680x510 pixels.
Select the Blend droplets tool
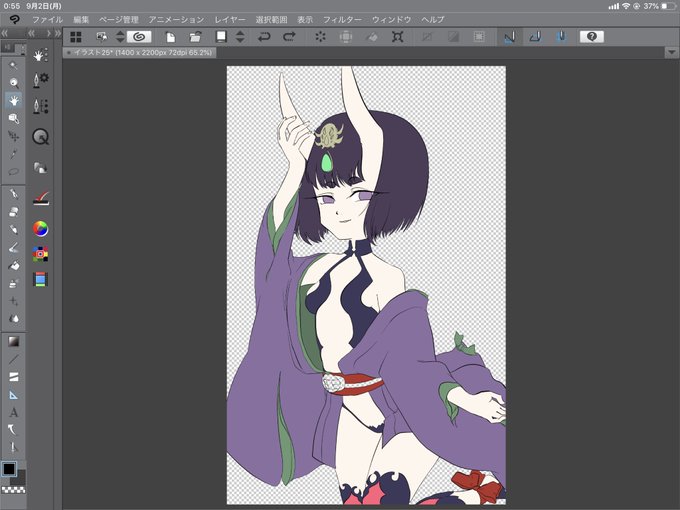coord(13,319)
